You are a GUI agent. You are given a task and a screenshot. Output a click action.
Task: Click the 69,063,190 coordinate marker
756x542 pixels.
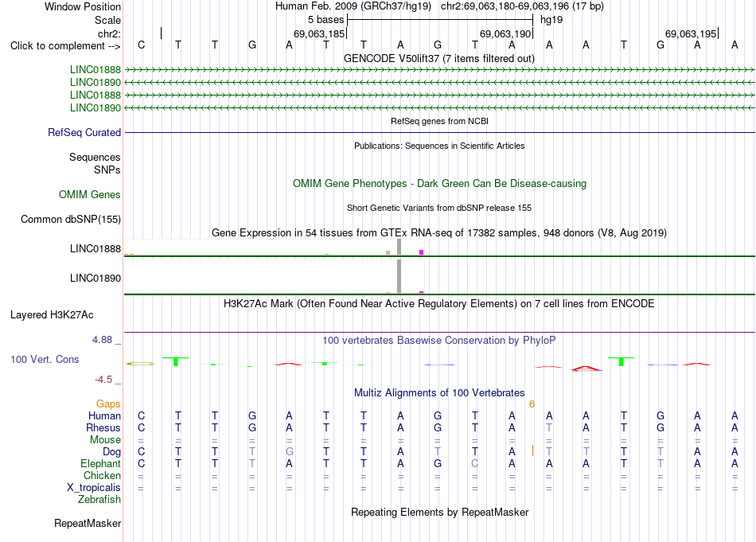(505, 33)
